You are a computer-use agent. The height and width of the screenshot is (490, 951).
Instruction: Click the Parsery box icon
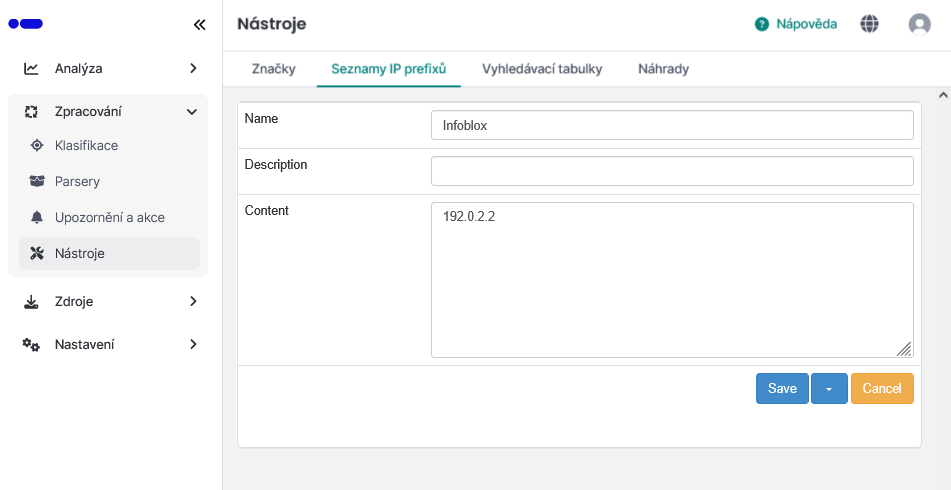click(x=37, y=182)
